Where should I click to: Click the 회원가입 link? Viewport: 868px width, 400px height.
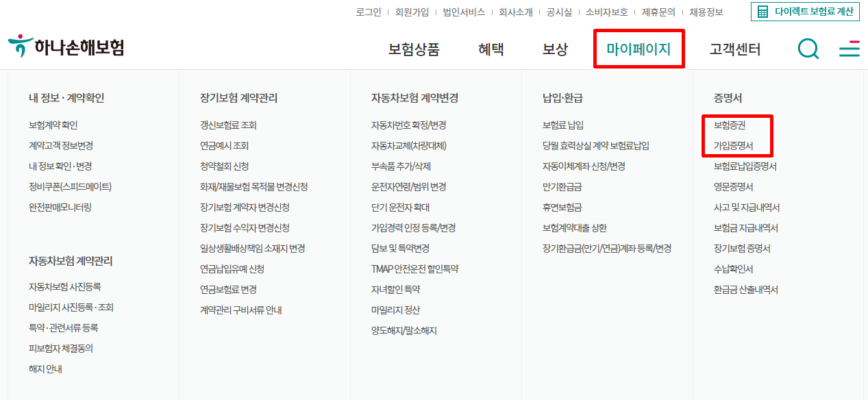(x=412, y=12)
